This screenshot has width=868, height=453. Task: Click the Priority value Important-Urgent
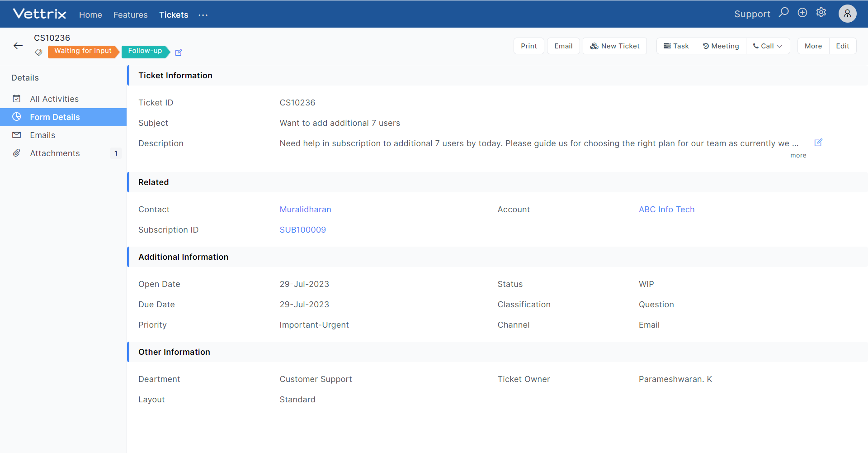[314, 324]
